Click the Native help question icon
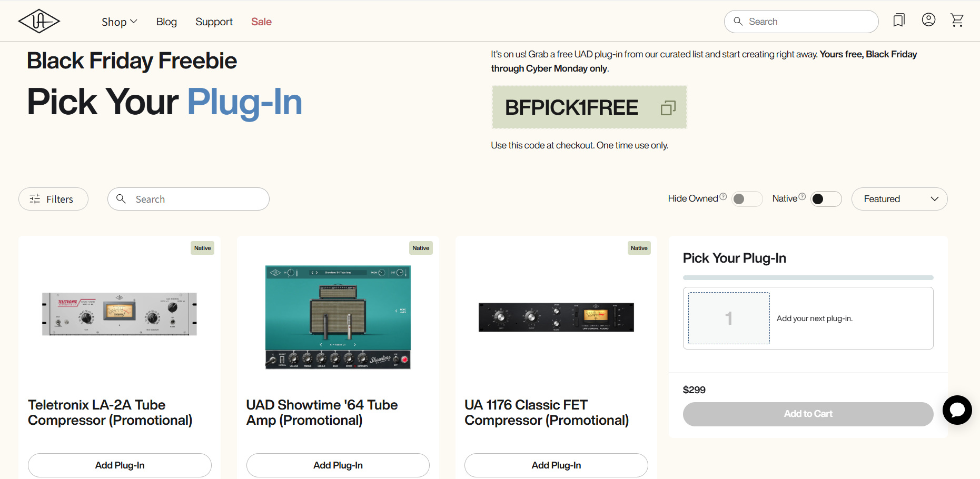 click(802, 197)
